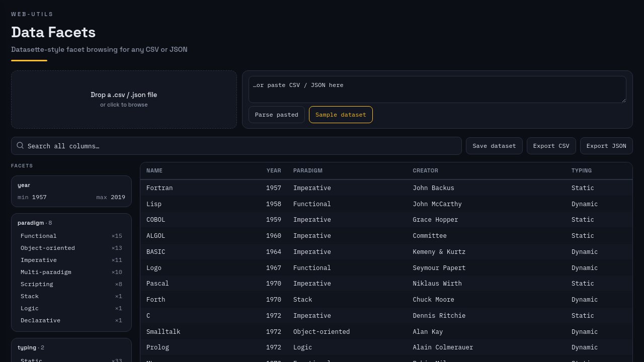Screen dimensions: 644x362
Task: Sort table by CREATOR column header
Action: click(425, 170)
